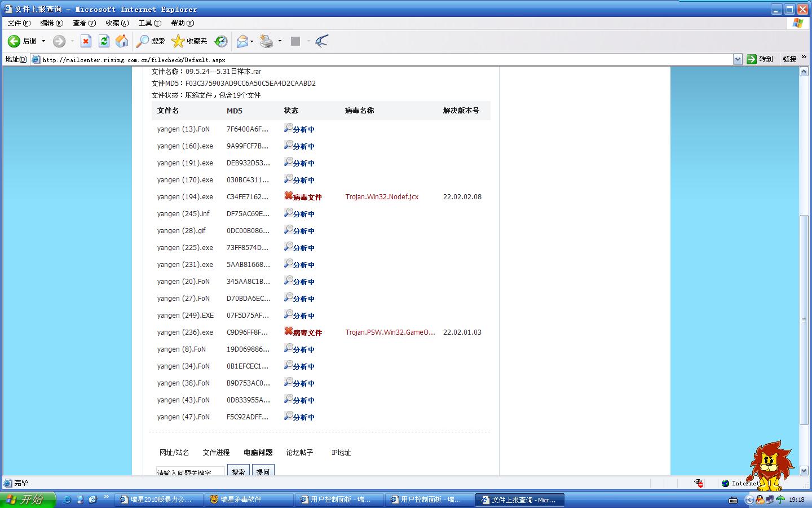Click the 后退 back arrow button
812x508 pixels.
tap(23, 41)
